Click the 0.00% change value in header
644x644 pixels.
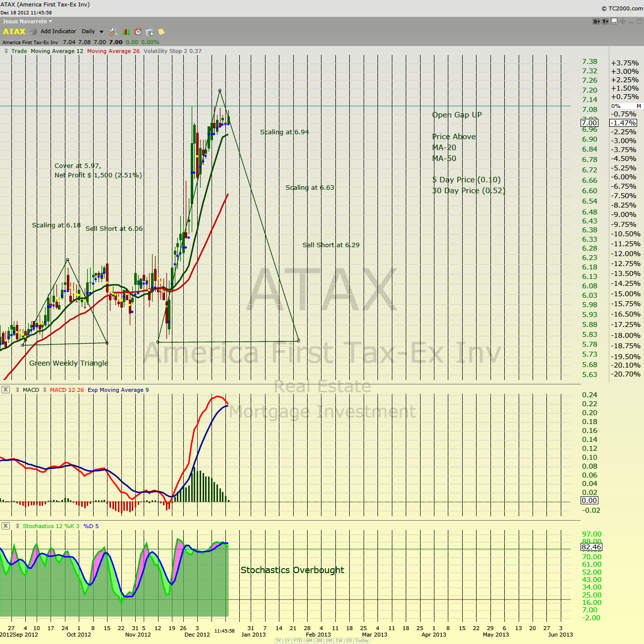[x=150, y=42]
